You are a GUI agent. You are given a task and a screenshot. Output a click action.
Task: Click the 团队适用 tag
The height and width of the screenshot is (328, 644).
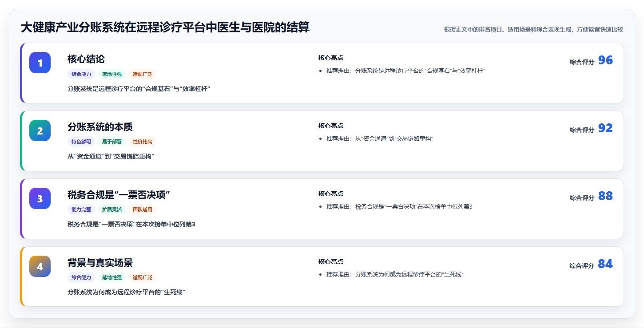[x=143, y=210]
